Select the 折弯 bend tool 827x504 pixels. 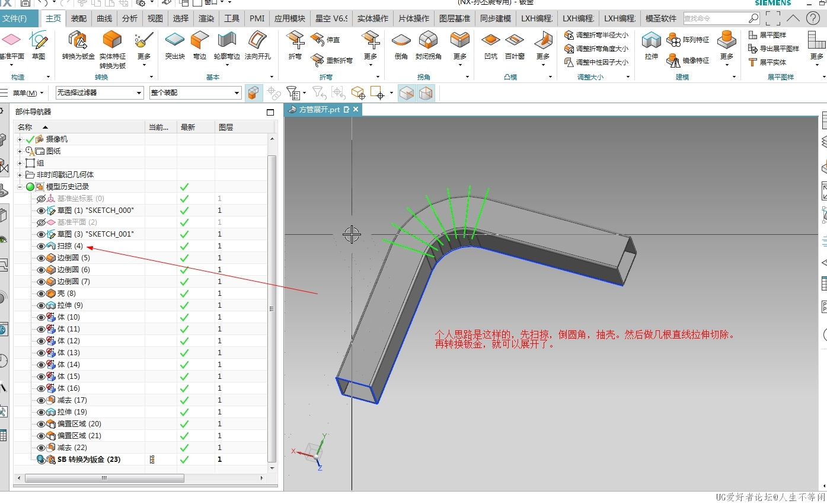click(295, 46)
